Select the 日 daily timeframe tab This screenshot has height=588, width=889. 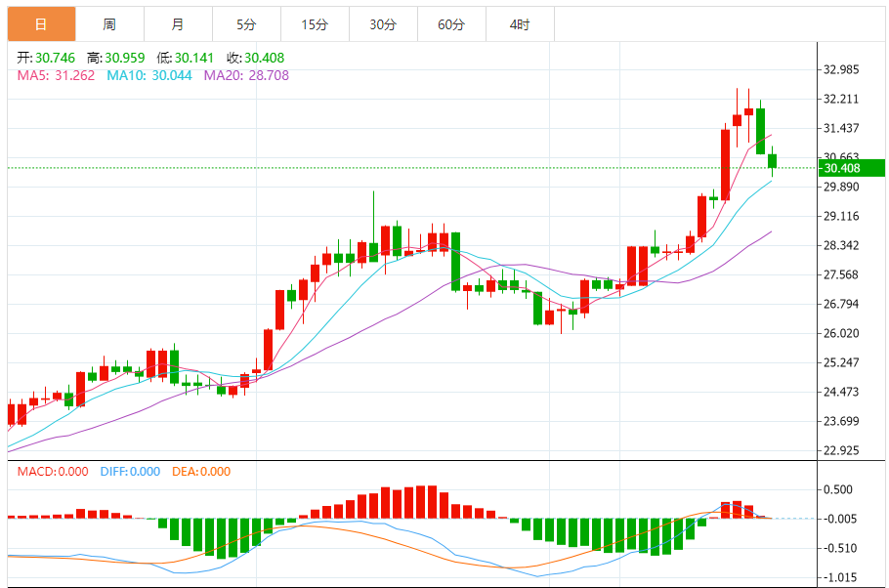(41, 24)
